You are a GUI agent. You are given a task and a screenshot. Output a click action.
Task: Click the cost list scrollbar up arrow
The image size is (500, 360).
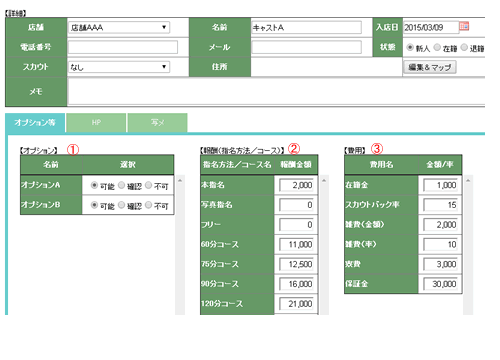click(468, 180)
